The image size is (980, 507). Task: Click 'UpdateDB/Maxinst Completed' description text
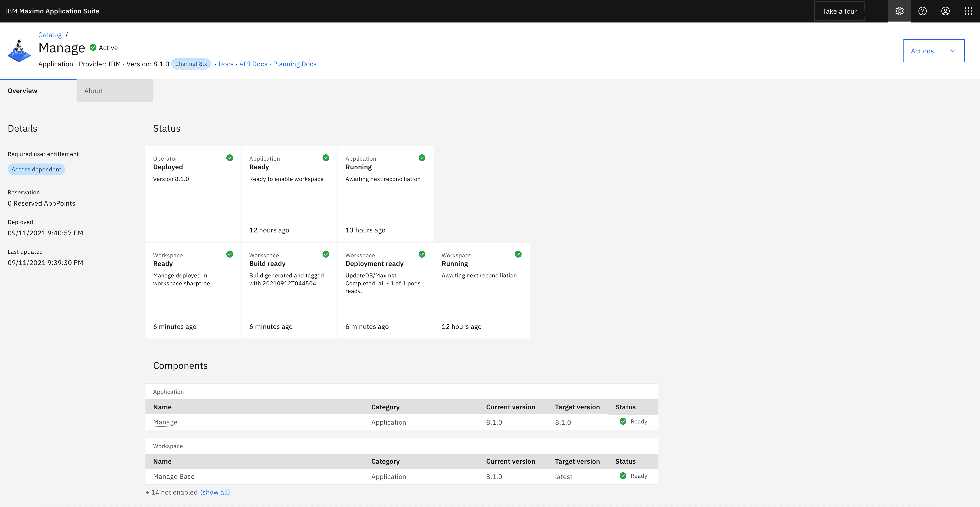[383, 283]
